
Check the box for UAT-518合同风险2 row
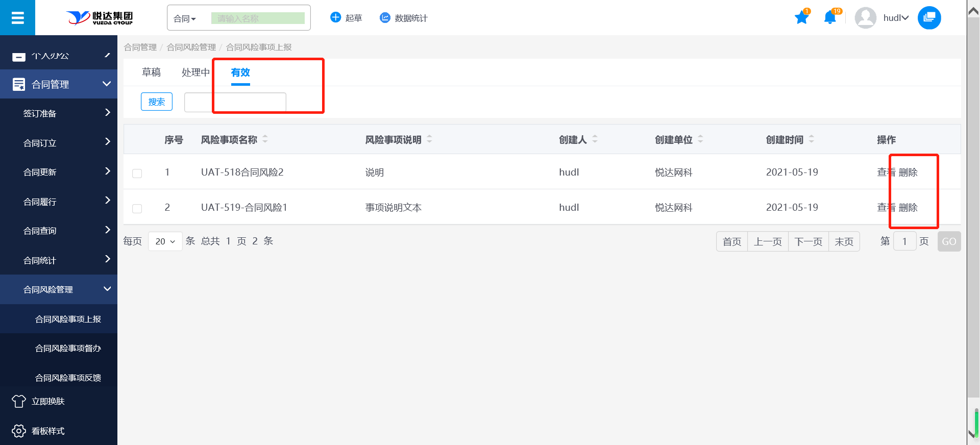pyautogui.click(x=137, y=174)
